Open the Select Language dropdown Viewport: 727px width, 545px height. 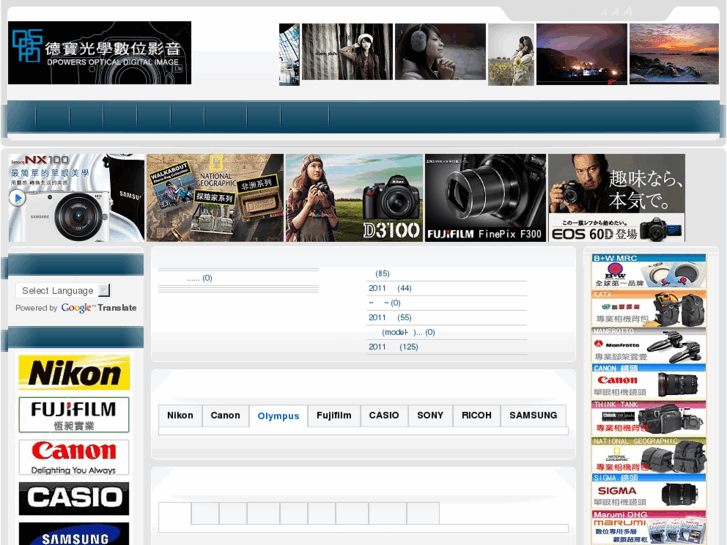(63, 290)
